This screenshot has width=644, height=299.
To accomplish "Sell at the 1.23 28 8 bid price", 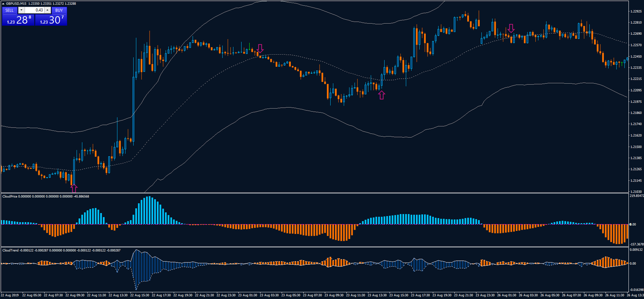I will (18, 20).
